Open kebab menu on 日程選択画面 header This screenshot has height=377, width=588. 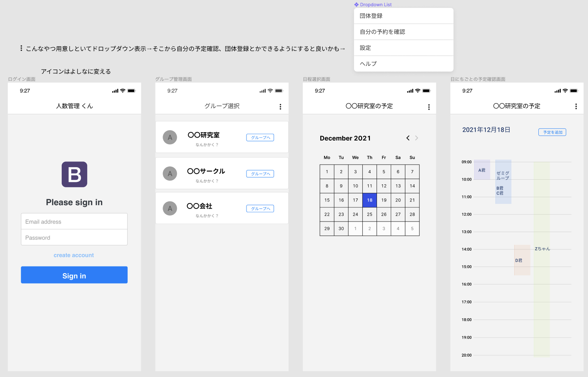point(429,107)
